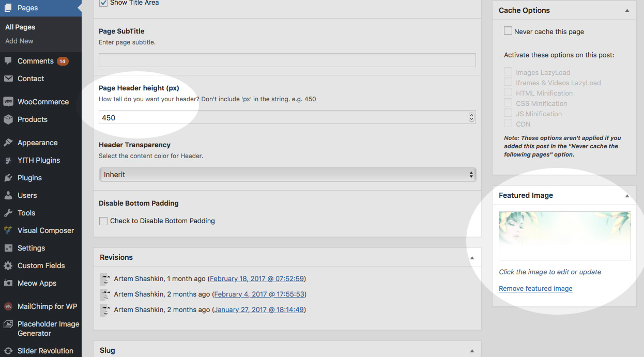This screenshot has width=644, height=357.
Task: Click Remove featured image link
Action: click(535, 288)
